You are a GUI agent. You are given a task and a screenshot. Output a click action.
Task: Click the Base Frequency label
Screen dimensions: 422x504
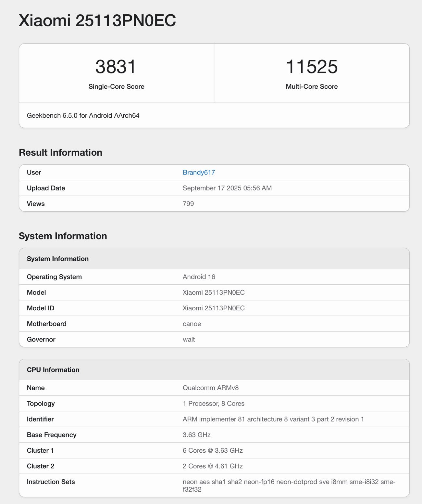point(52,435)
